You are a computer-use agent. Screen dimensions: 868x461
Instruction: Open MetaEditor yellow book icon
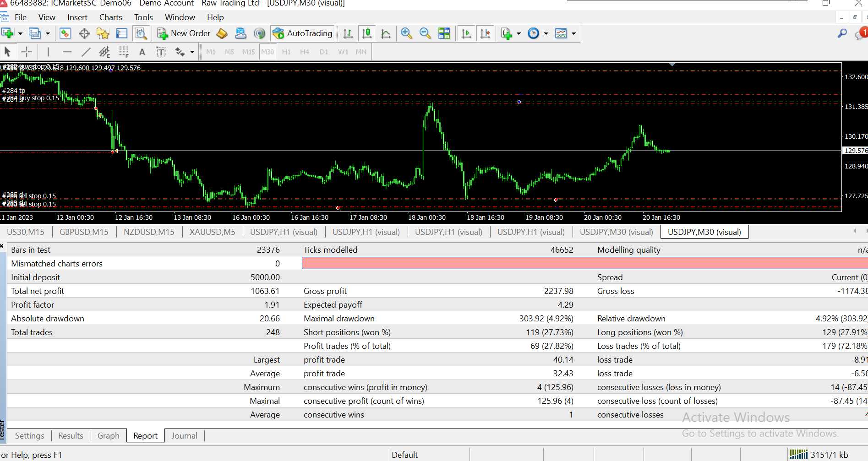222,33
